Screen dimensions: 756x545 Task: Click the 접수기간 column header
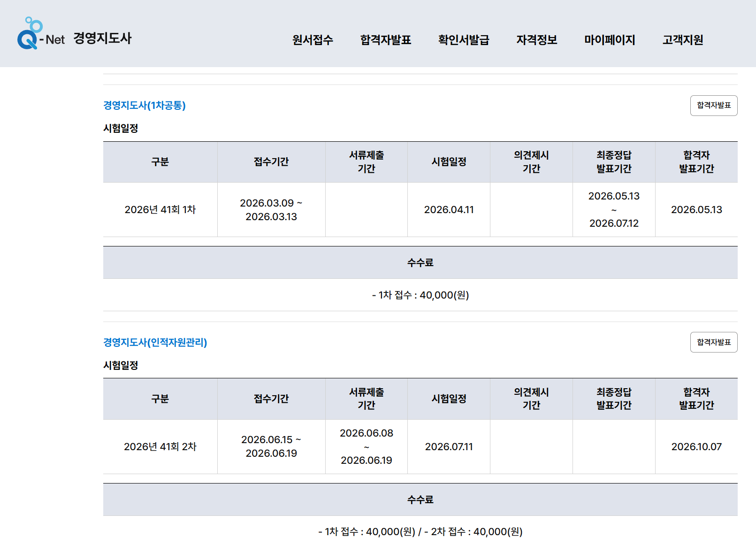271,161
